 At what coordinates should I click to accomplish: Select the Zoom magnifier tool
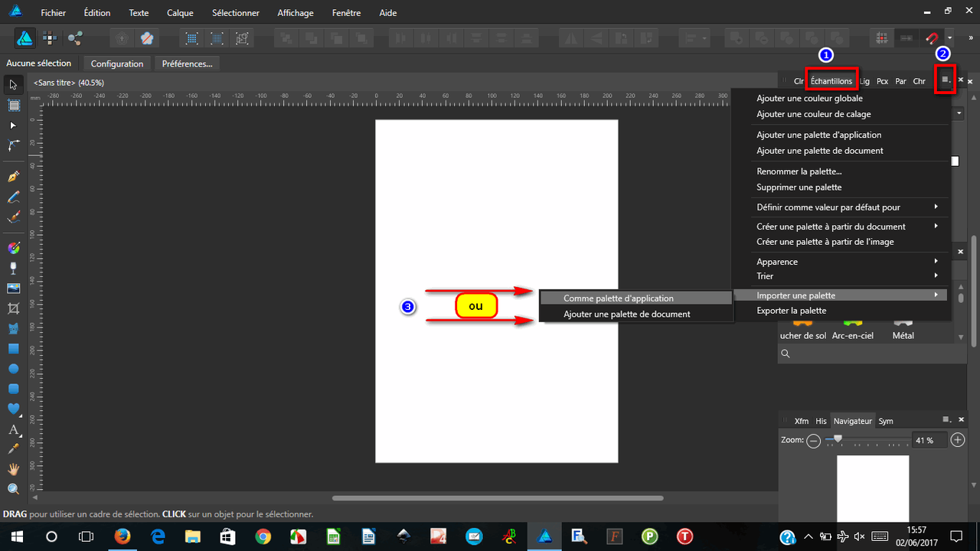(x=13, y=489)
